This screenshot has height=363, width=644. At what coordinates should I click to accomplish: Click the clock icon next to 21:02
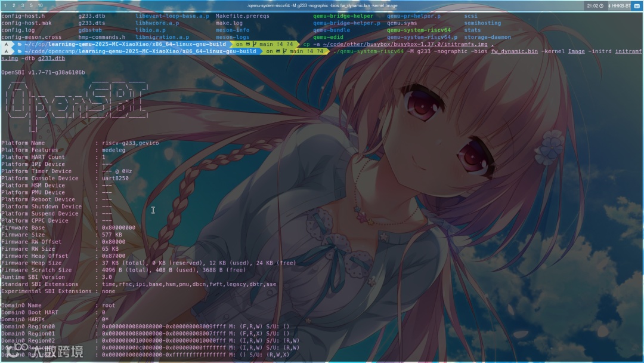(601, 6)
